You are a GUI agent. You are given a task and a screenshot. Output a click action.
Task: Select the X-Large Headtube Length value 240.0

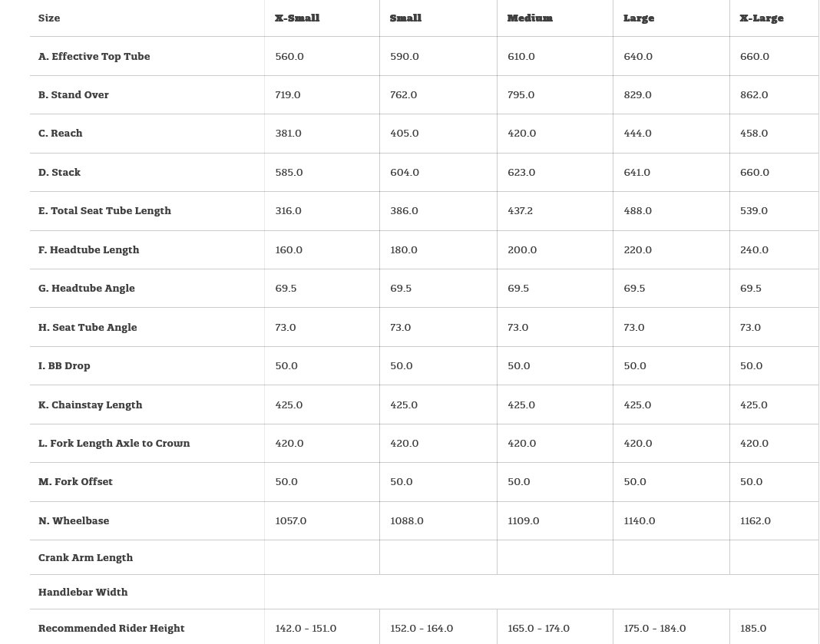754,250
